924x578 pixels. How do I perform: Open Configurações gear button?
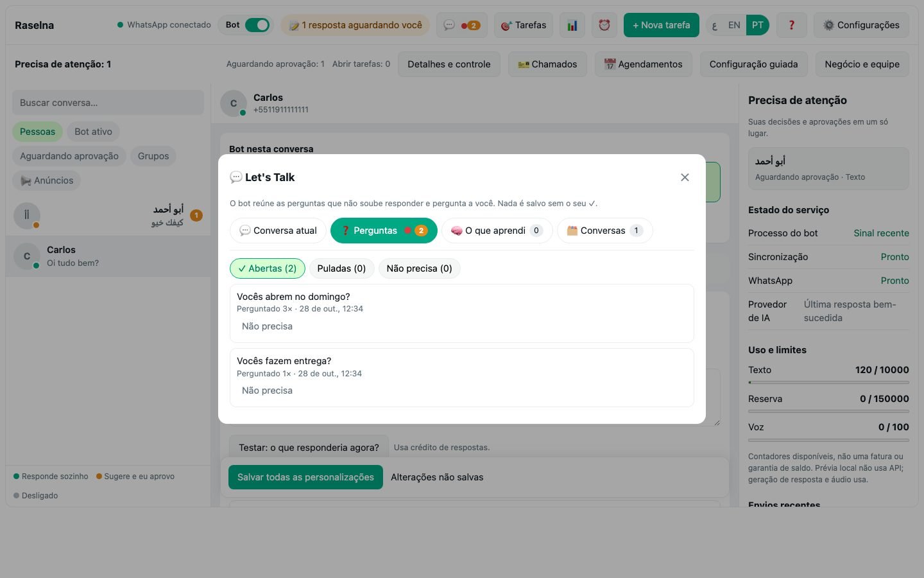(x=861, y=25)
